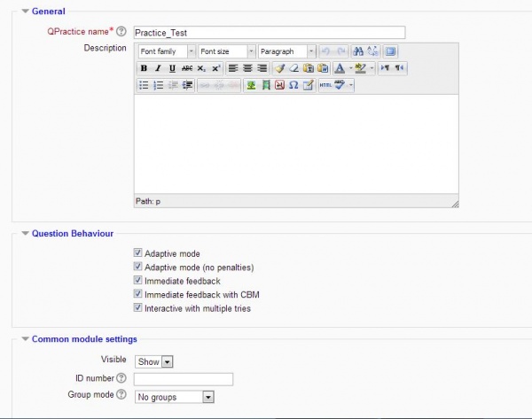Open the Paragraph format dropdown

point(286,51)
